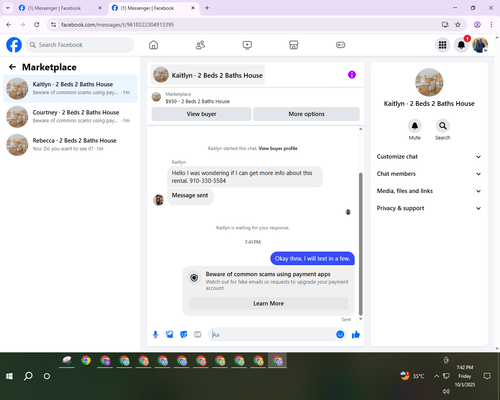Screen dimensions: 500x400
Task: Open the Watch video icon
Action: coord(247,45)
